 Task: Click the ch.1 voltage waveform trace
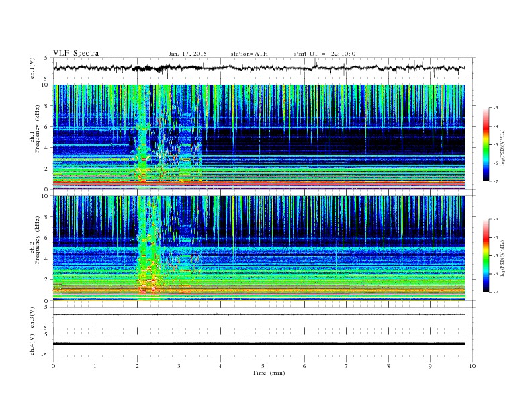click(259, 68)
